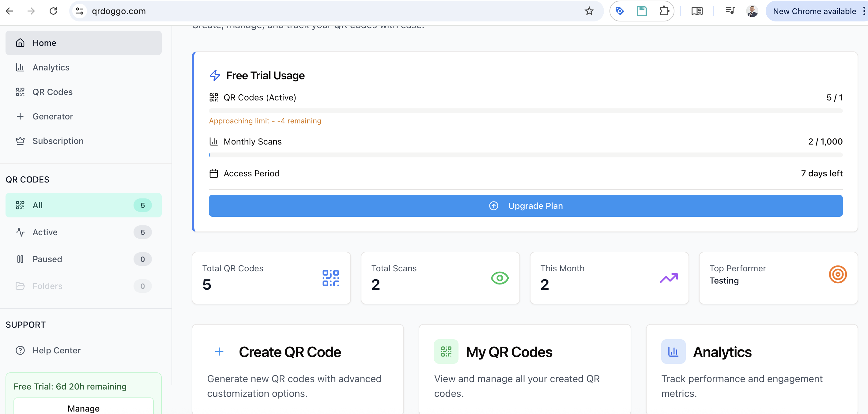
Task: Reload the qrdoggo.com page
Action: click(53, 11)
